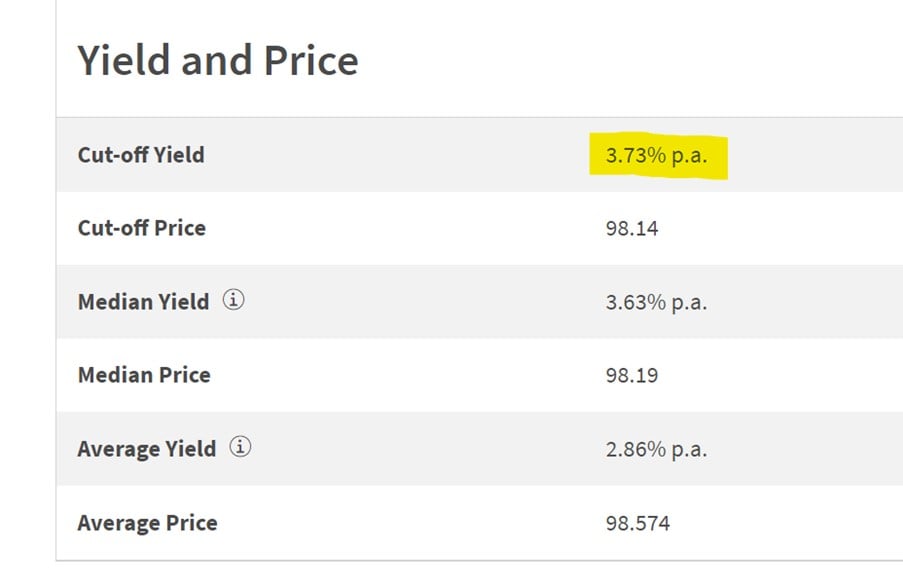The width and height of the screenshot is (903, 585).
Task: Select the 2.86% p.a. average yield value
Action: (x=656, y=449)
